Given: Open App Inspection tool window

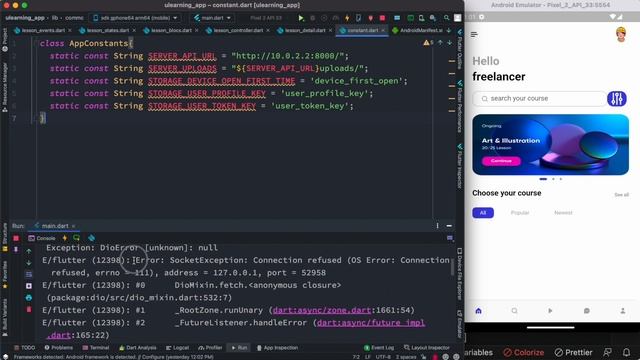Looking at the screenshot, I should pos(278,348).
